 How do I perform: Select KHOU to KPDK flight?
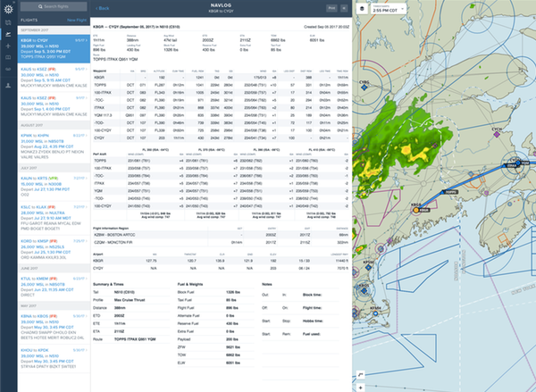(54, 358)
